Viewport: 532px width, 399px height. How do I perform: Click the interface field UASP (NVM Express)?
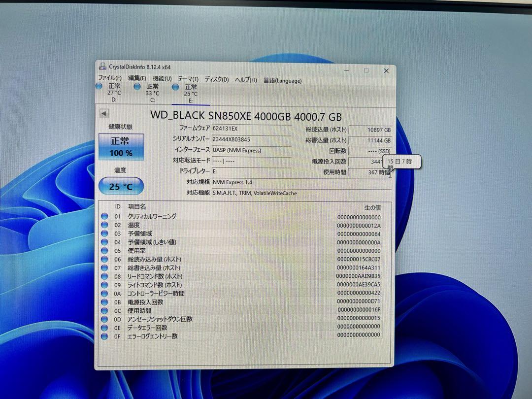click(x=251, y=150)
